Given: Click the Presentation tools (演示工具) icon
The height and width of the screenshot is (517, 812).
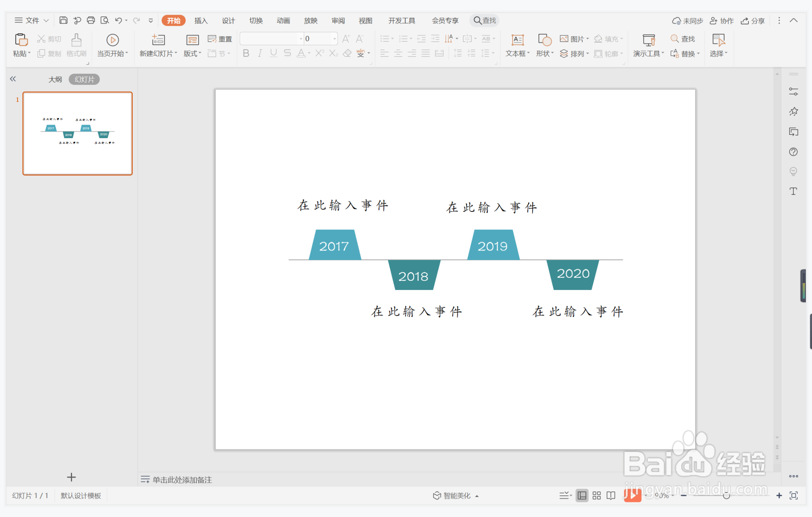Looking at the screenshot, I should pyautogui.click(x=648, y=40).
